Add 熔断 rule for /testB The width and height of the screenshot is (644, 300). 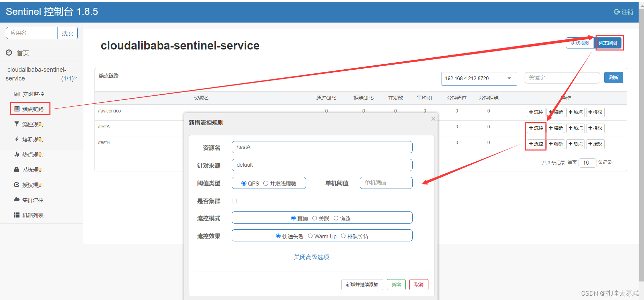[x=556, y=144]
